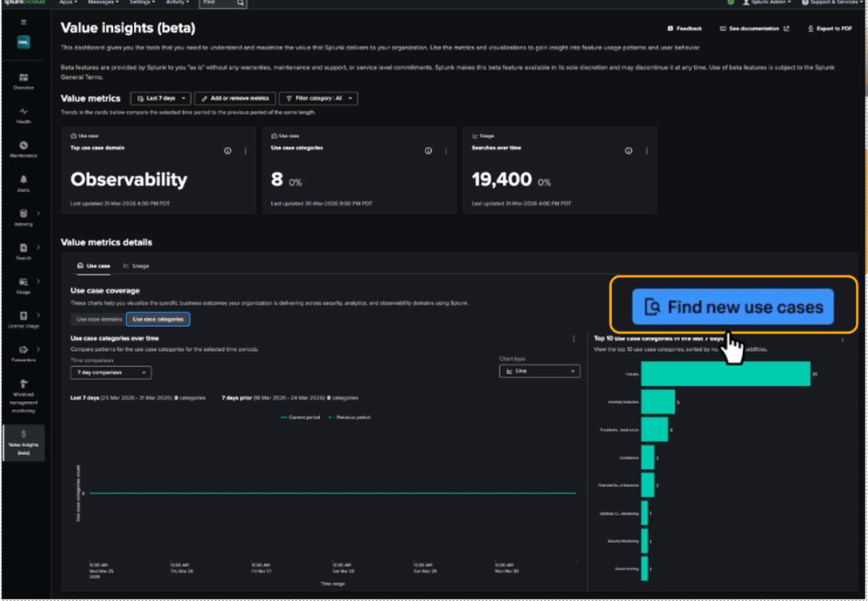
Task: Click the longest teal bar in Top 10 chart
Action: pyautogui.click(x=726, y=374)
